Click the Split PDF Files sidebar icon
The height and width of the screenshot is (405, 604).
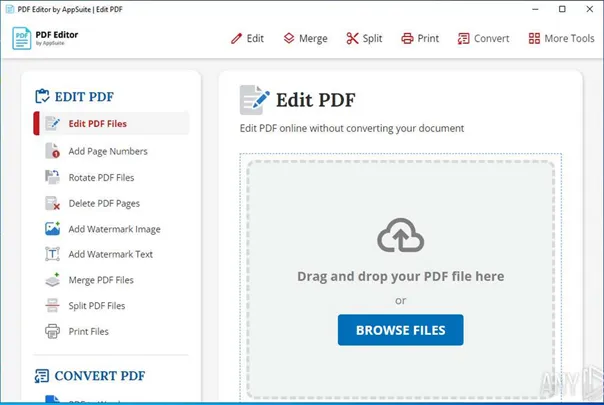pos(52,305)
